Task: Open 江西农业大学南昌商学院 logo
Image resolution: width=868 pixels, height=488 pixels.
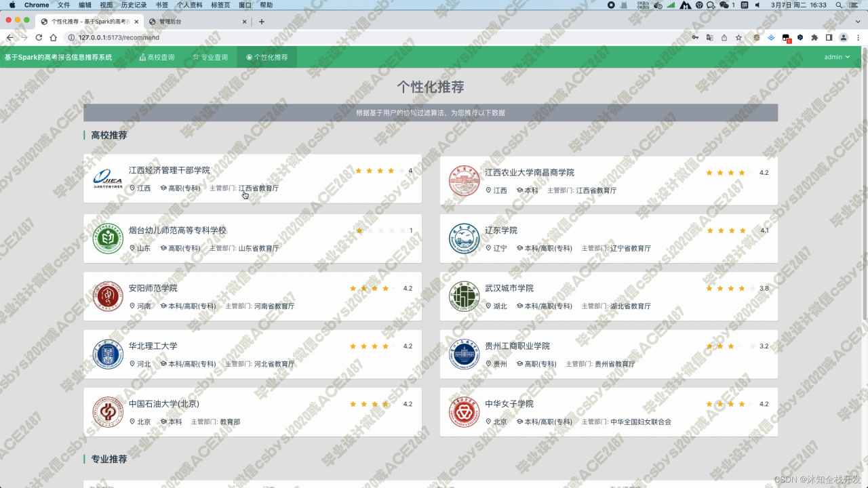Action: [464, 180]
